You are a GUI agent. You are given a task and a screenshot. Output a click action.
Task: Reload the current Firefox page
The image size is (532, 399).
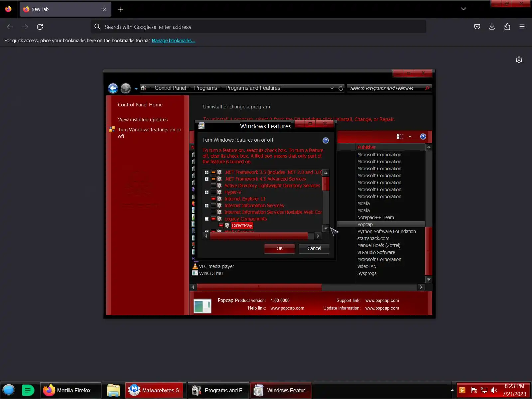click(40, 27)
